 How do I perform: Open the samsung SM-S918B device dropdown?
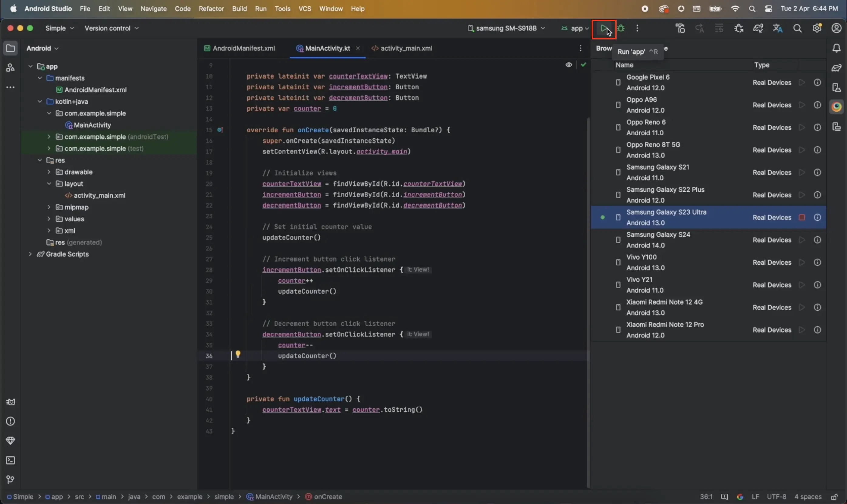point(506,28)
